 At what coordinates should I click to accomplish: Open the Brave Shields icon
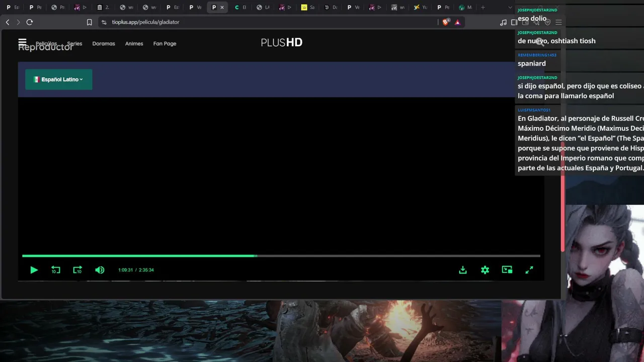pyautogui.click(x=446, y=22)
